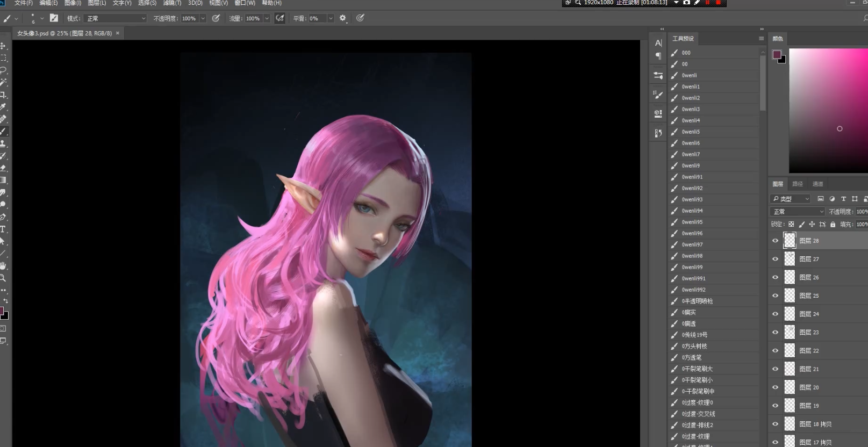868x447 pixels.
Task: Select the 0传统19号 tool preset
Action: (714, 335)
